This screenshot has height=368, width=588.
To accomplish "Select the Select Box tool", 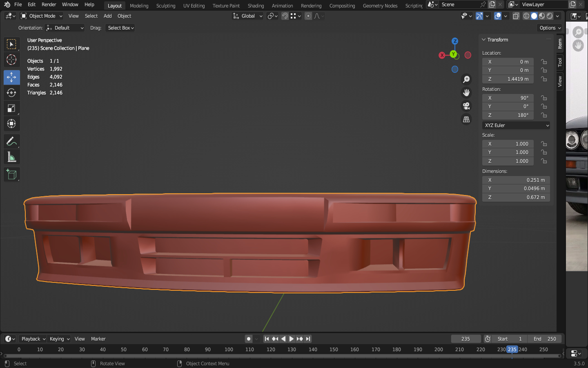I will (x=11, y=44).
